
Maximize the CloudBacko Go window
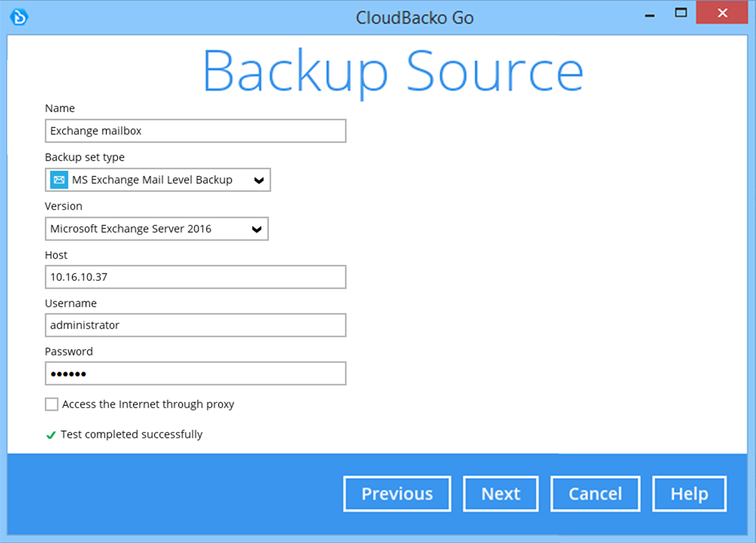[681, 13]
